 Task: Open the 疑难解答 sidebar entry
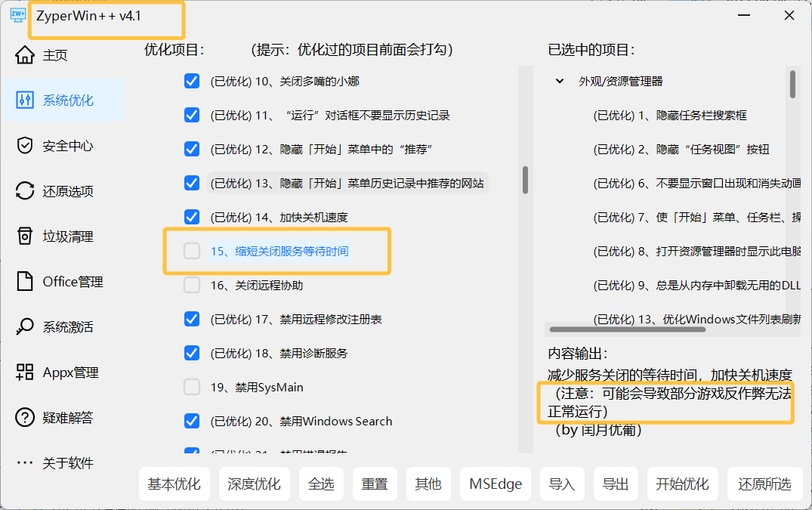click(67, 418)
